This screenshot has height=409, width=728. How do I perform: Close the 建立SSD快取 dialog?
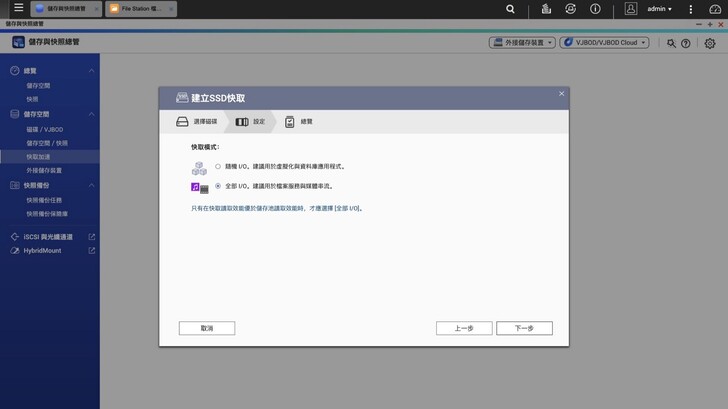[561, 94]
